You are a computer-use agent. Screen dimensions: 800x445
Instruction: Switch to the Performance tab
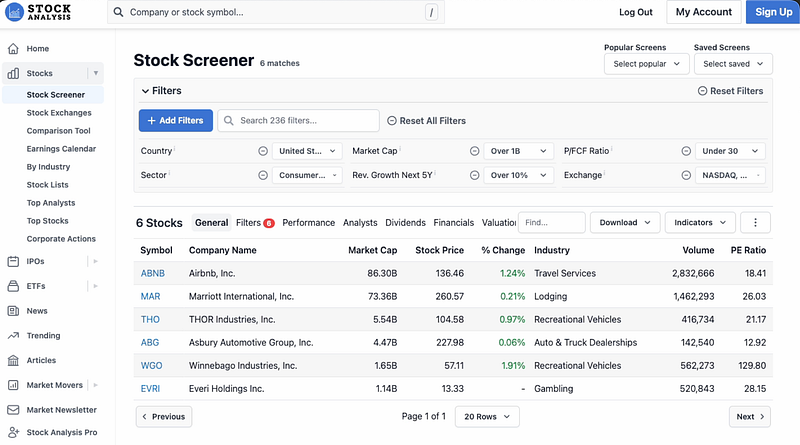308,223
